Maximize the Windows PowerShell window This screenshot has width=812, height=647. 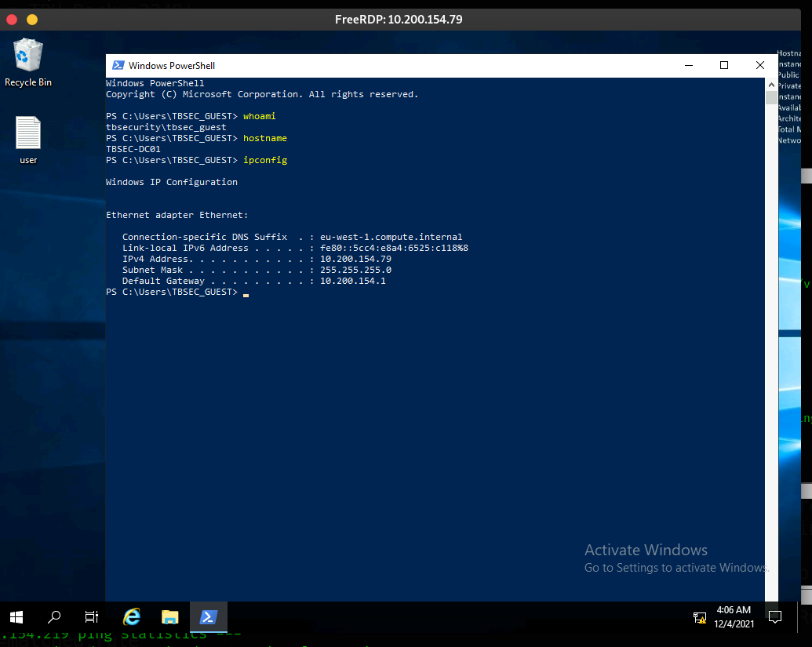(724, 66)
